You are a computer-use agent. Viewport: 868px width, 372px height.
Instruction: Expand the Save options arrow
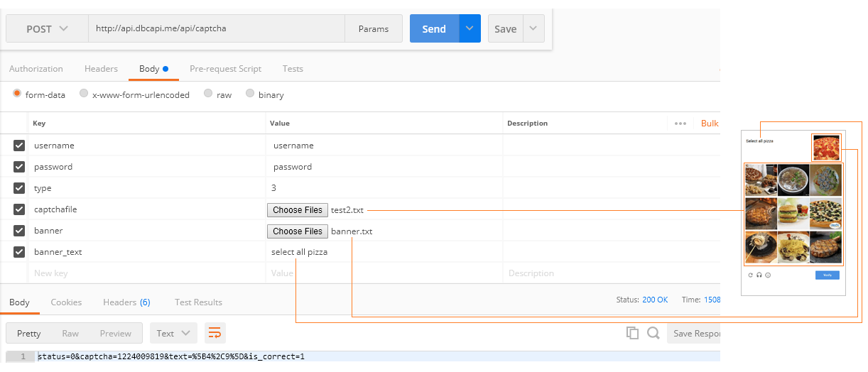click(533, 29)
